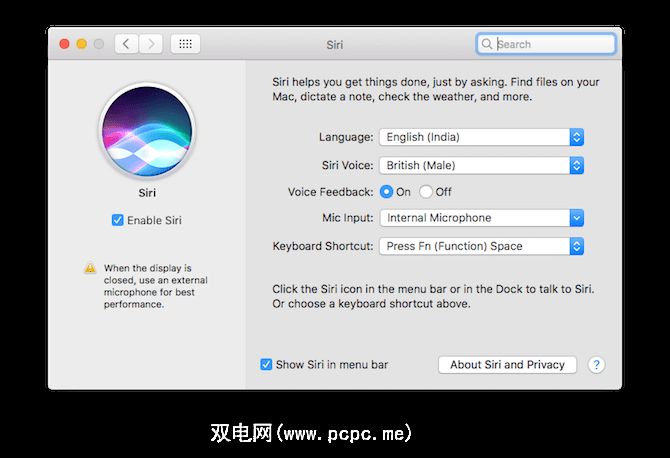
Task: Expand the Siri Voice dropdown
Action: [x=481, y=165]
